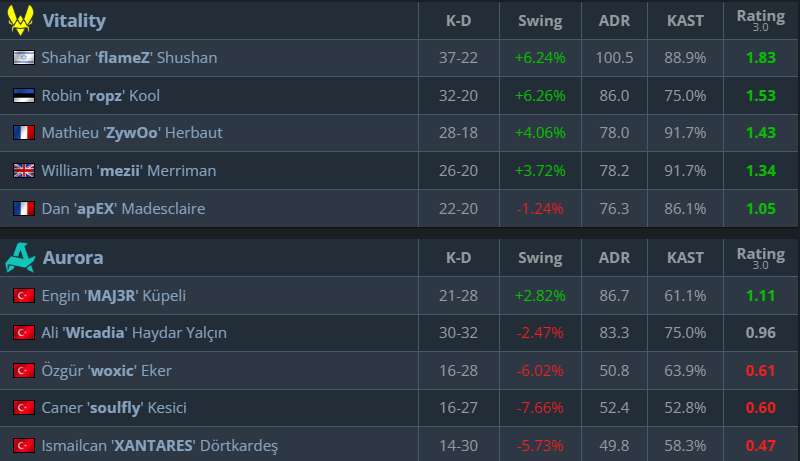Open the Vitality team page link

point(74,21)
